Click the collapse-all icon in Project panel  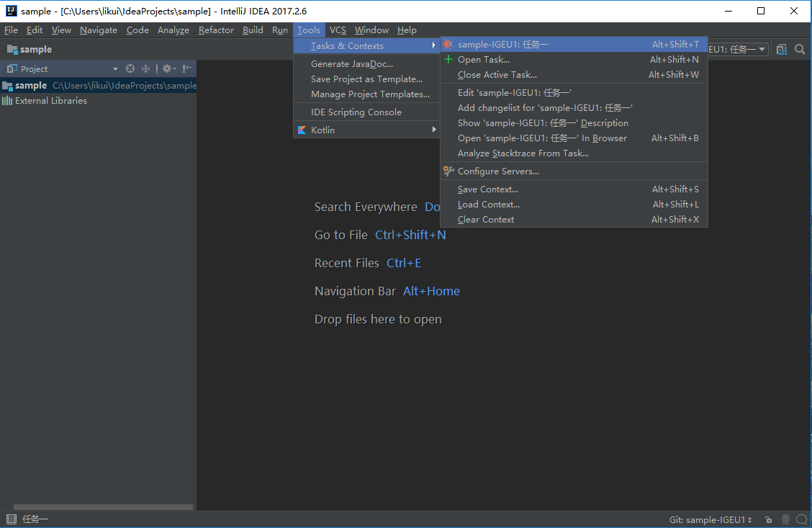pos(146,68)
